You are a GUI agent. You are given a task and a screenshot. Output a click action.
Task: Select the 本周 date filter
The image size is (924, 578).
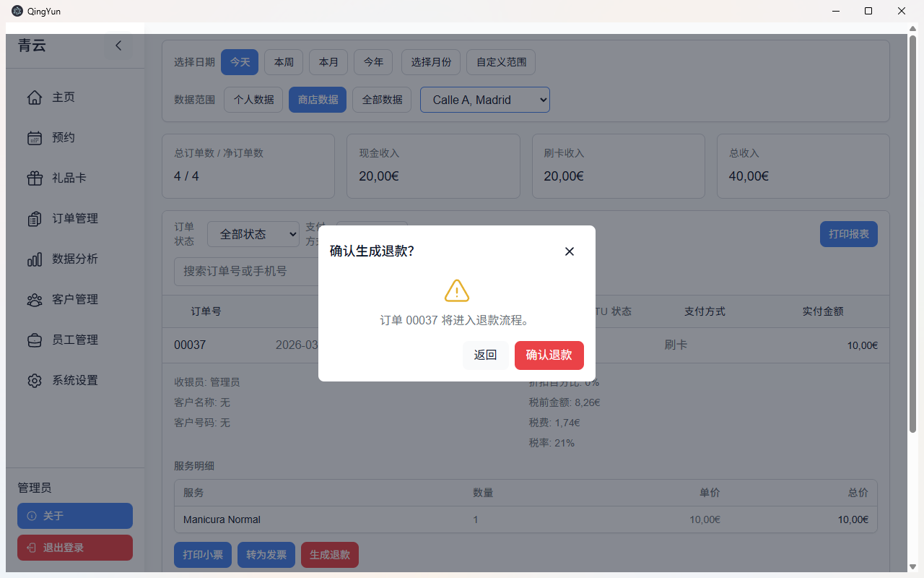point(284,62)
